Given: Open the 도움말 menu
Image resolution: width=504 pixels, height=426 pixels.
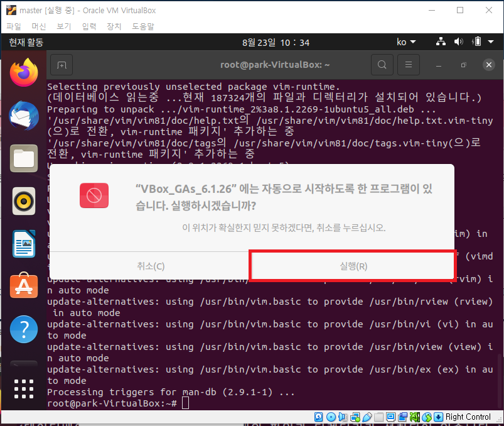Looking at the screenshot, I should pyautogui.click(x=143, y=26).
